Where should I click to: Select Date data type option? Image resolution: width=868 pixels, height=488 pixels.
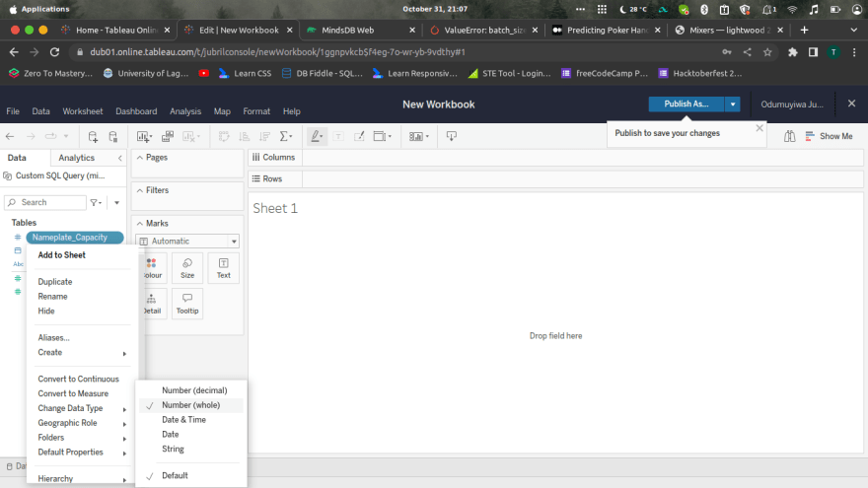click(x=170, y=435)
